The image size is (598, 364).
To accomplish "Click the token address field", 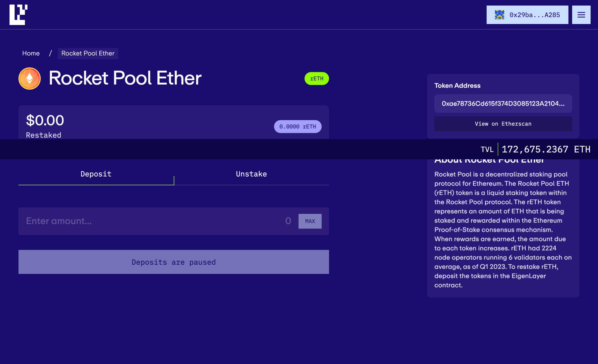I will (x=503, y=104).
